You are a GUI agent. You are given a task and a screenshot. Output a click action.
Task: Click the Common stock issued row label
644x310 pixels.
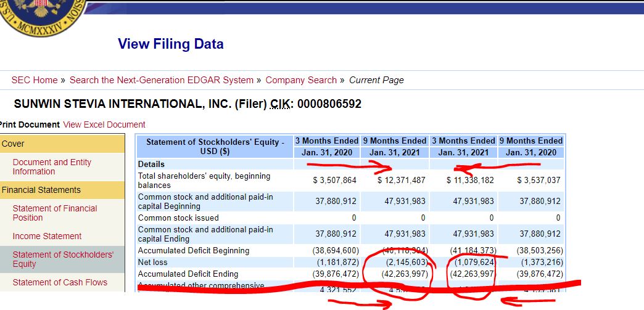tap(178, 218)
